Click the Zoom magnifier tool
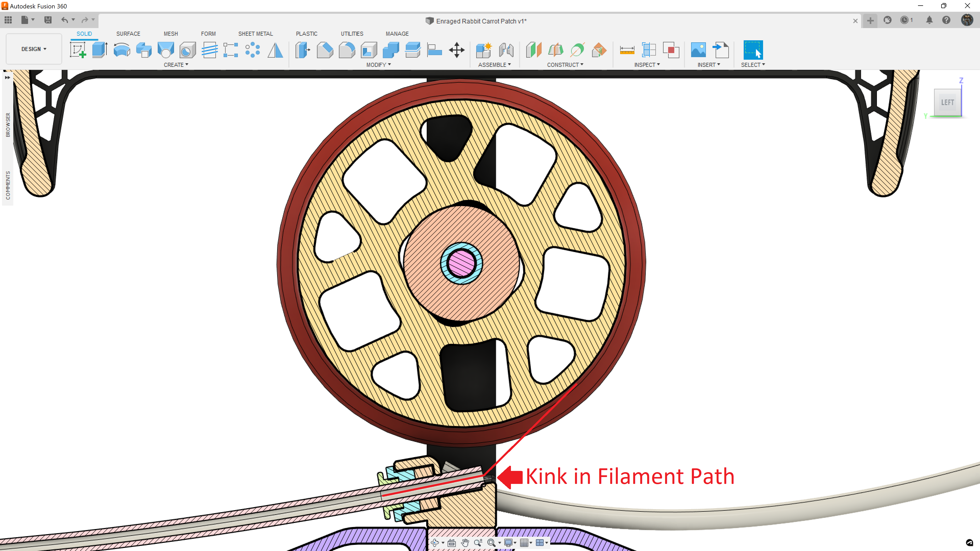 478,543
